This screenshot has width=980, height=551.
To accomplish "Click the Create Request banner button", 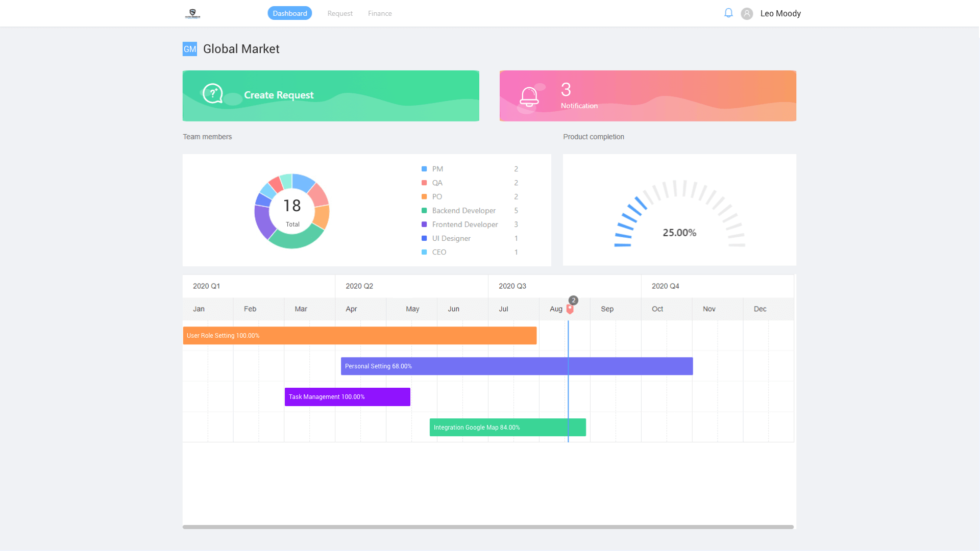I will (x=331, y=96).
